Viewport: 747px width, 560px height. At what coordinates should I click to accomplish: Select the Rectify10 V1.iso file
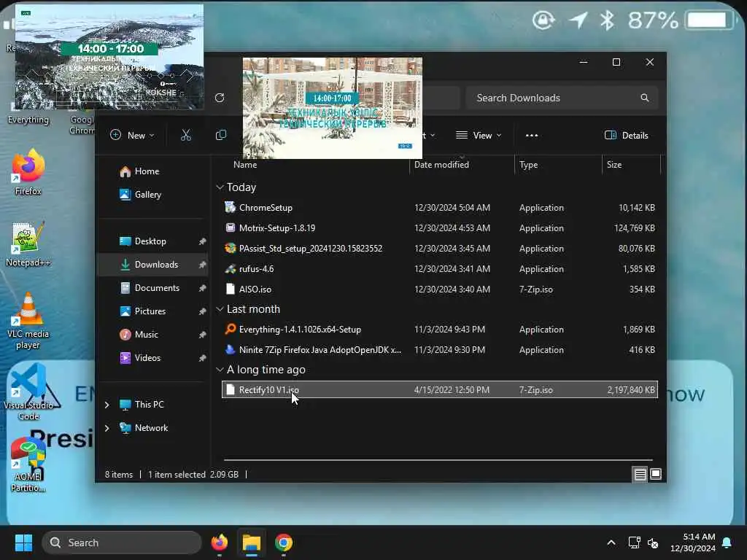439,390
